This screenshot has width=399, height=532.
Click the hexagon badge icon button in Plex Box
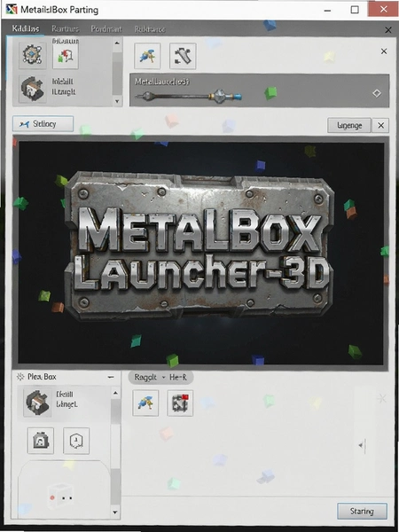click(76, 441)
